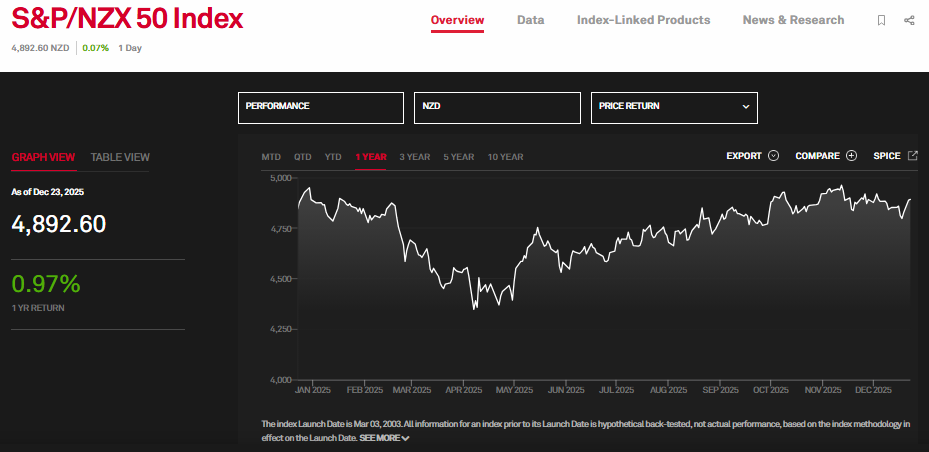Viewport: 929px width, 452px height.
Task: Click MAY 2025 axis label
Action: [x=514, y=390]
